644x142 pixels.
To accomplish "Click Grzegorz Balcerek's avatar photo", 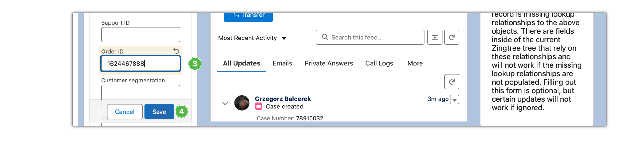I will [x=242, y=103].
